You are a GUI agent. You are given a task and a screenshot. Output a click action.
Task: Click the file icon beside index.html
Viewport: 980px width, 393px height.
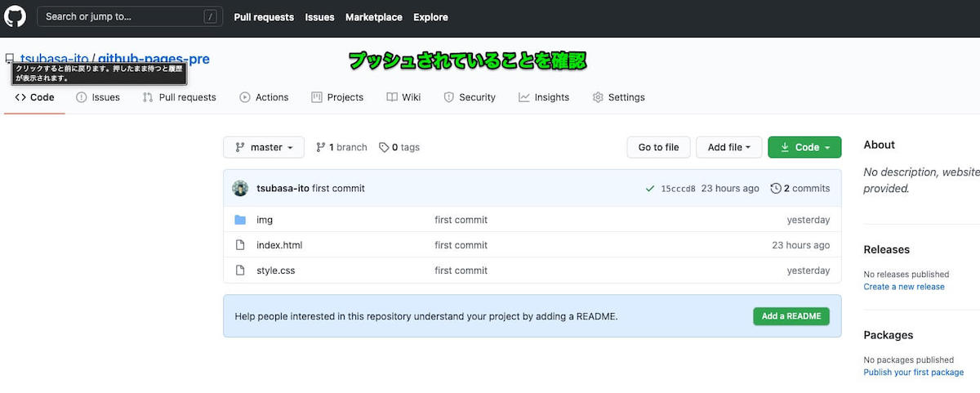pyautogui.click(x=240, y=245)
